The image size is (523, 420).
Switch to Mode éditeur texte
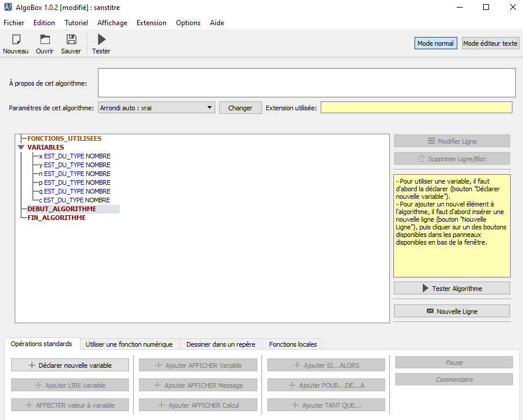[490, 43]
